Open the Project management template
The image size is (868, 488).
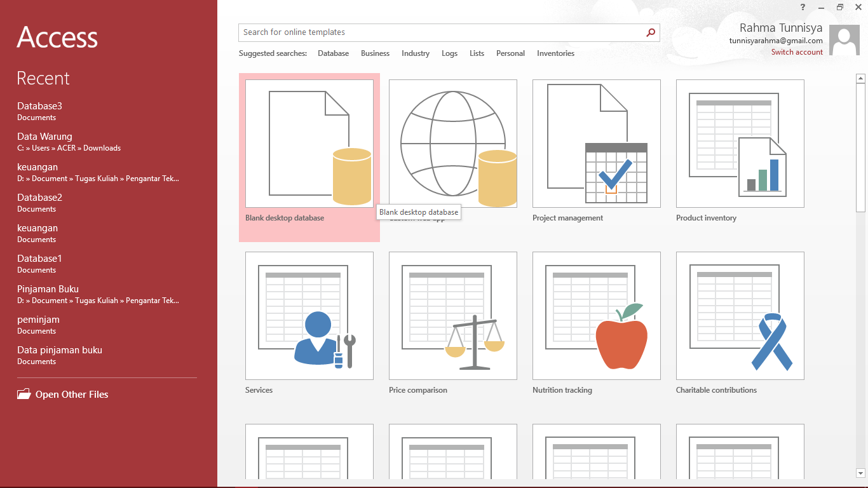[x=597, y=144]
